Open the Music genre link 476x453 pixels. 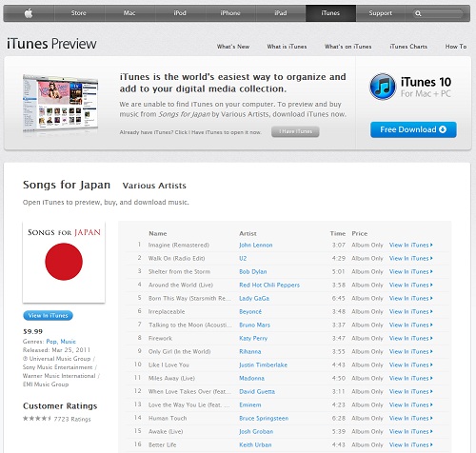tap(69, 342)
